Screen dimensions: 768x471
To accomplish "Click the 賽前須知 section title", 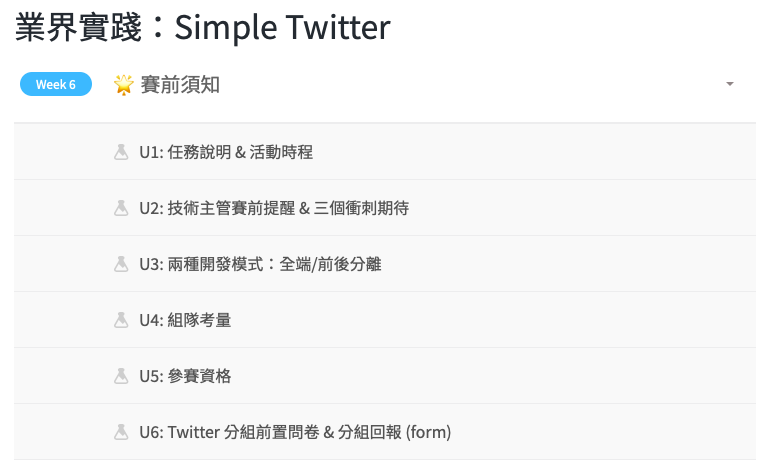I will click(180, 84).
